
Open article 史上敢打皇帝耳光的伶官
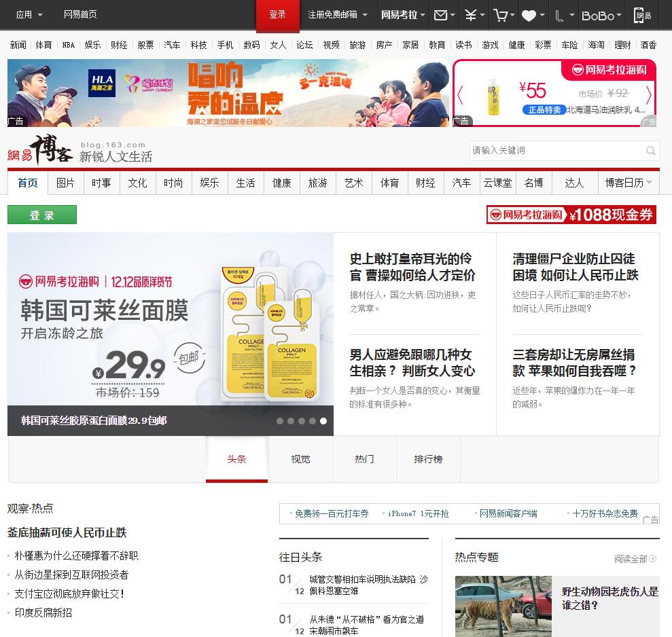(412, 267)
